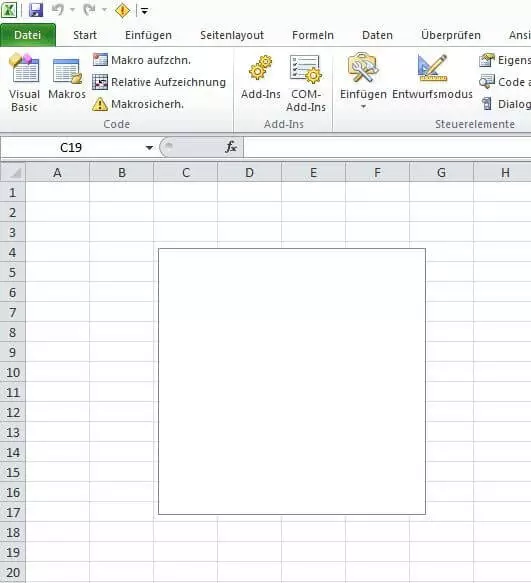This screenshot has height=583, width=531.
Task: Open COM-Add-Ins dialog
Action: [x=306, y=83]
